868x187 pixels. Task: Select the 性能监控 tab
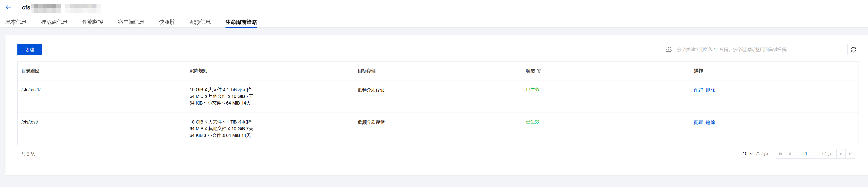(x=93, y=22)
